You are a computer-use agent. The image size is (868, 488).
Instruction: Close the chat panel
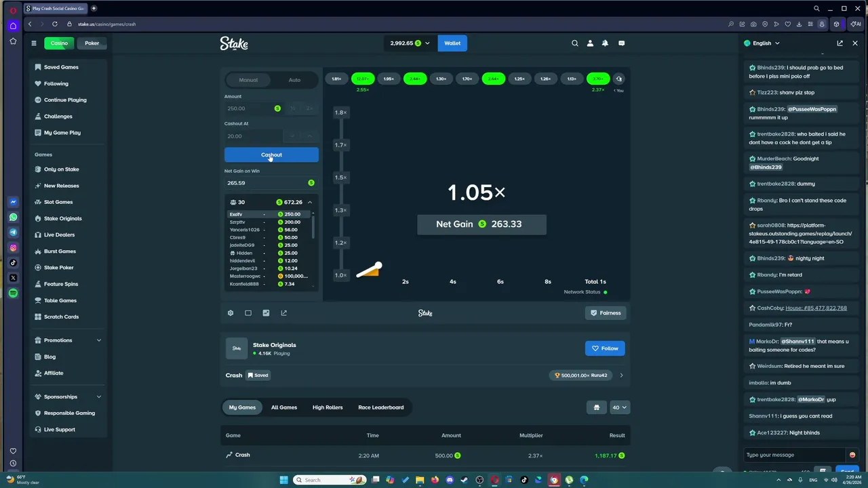pyautogui.click(x=855, y=43)
